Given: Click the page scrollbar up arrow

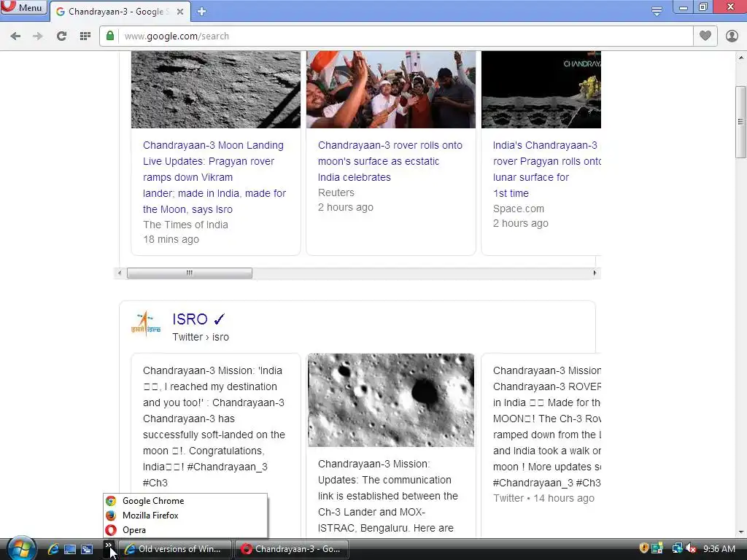Looking at the screenshot, I should tap(740, 57).
